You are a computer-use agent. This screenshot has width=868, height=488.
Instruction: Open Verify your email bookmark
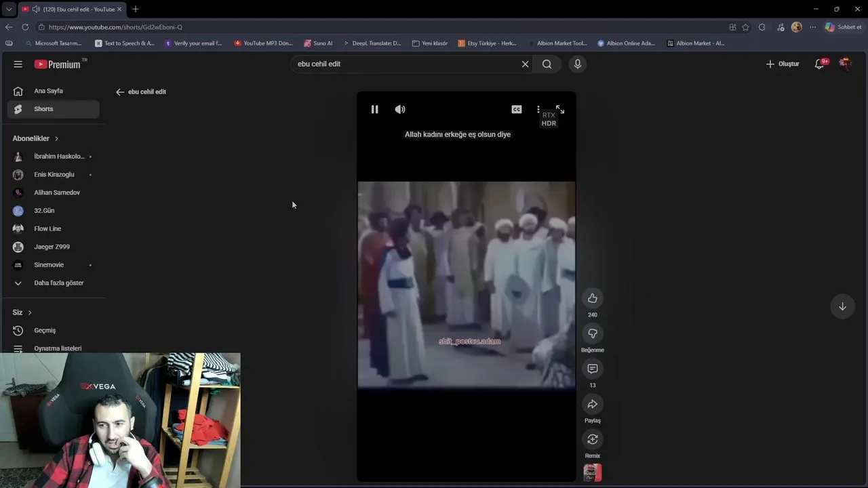(193, 43)
